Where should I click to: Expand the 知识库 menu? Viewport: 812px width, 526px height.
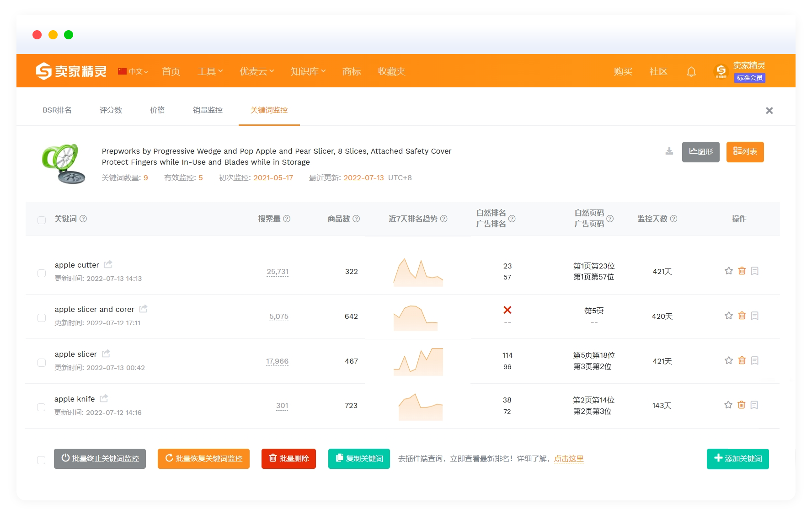tap(308, 71)
